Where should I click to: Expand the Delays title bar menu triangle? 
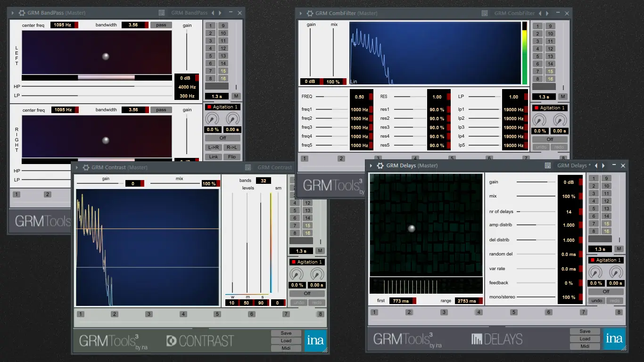[x=372, y=165]
